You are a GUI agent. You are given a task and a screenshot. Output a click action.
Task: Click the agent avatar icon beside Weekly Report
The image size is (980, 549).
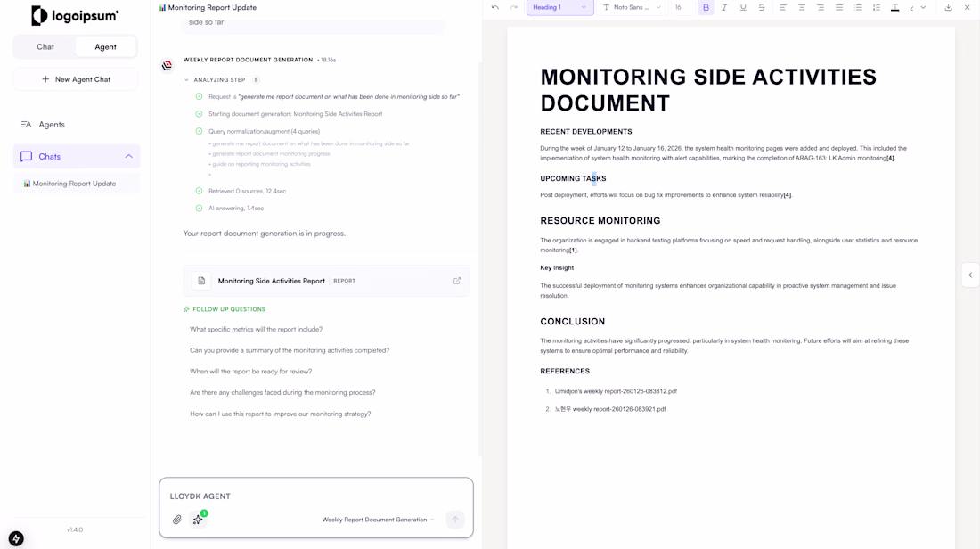[167, 65]
